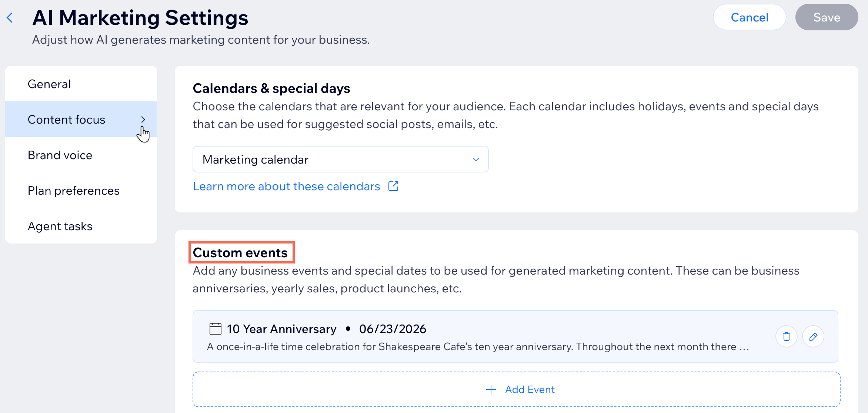Select Content focus in the sidebar

point(81,119)
